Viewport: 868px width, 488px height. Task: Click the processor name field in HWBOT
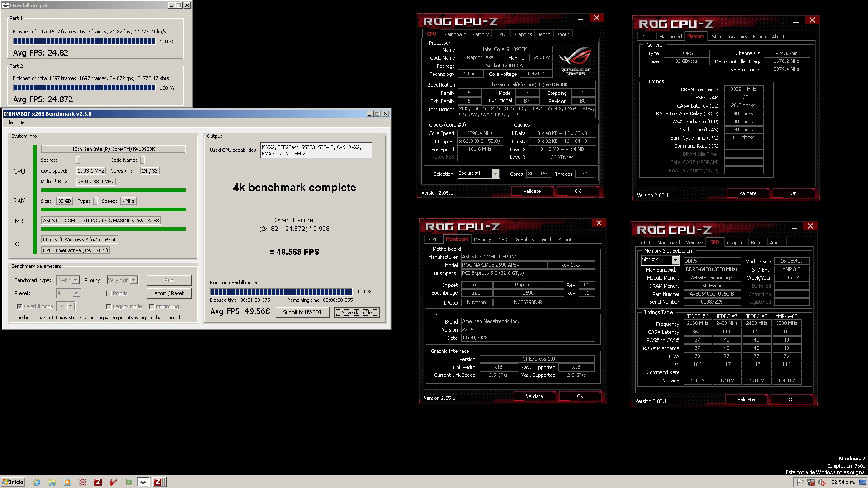click(113, 149)
